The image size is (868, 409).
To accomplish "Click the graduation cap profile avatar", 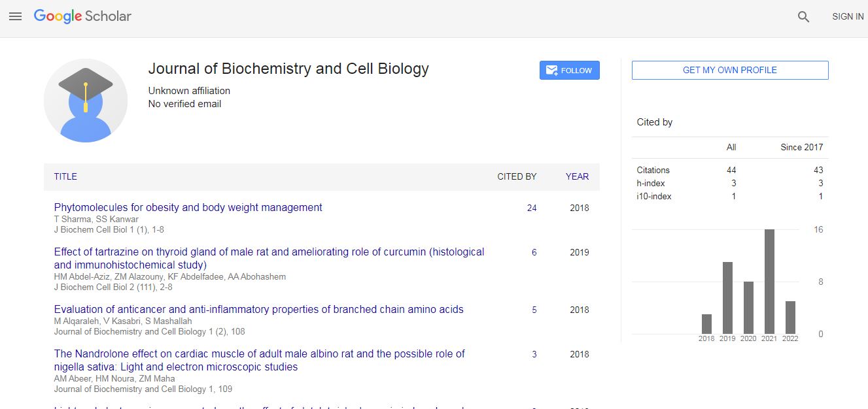I will coord(86,101).
